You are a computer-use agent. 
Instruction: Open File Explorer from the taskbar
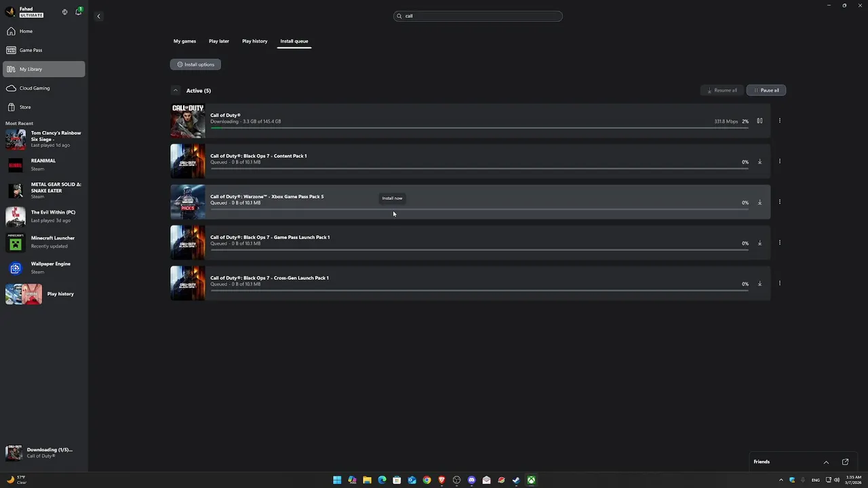367,480
